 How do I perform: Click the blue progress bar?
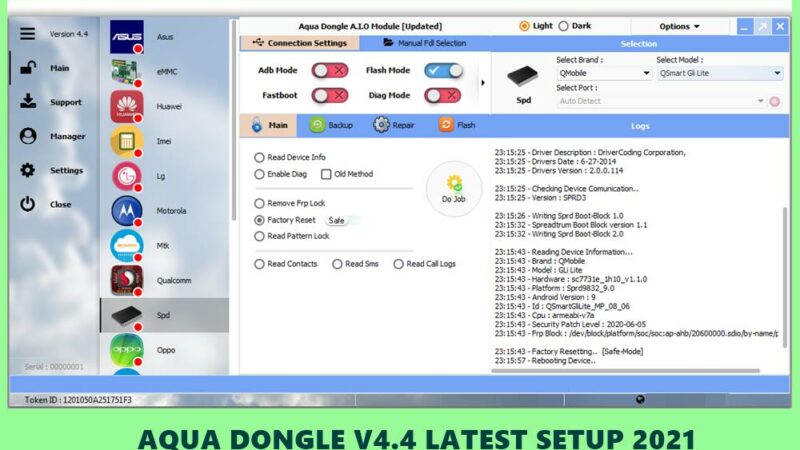click(399, 384)
